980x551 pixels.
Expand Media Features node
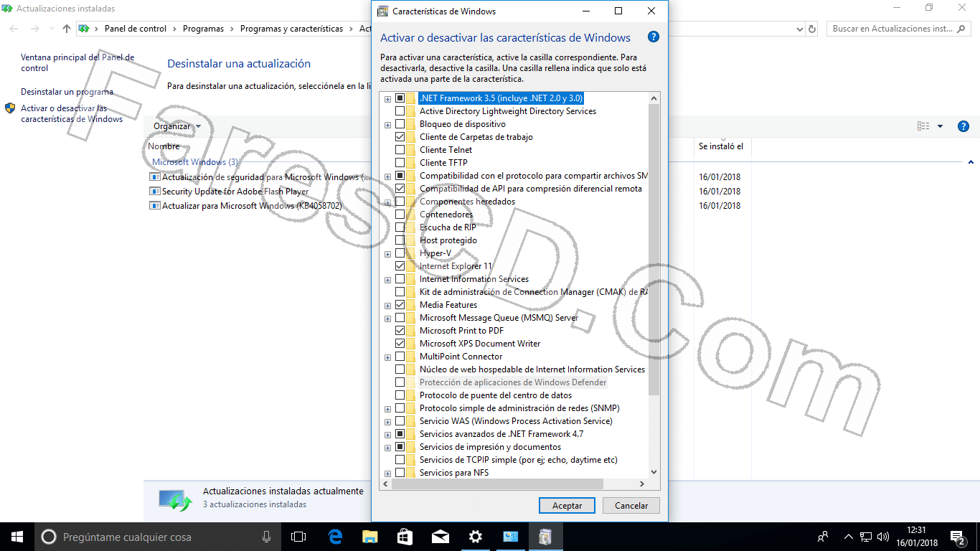[388, 305]
